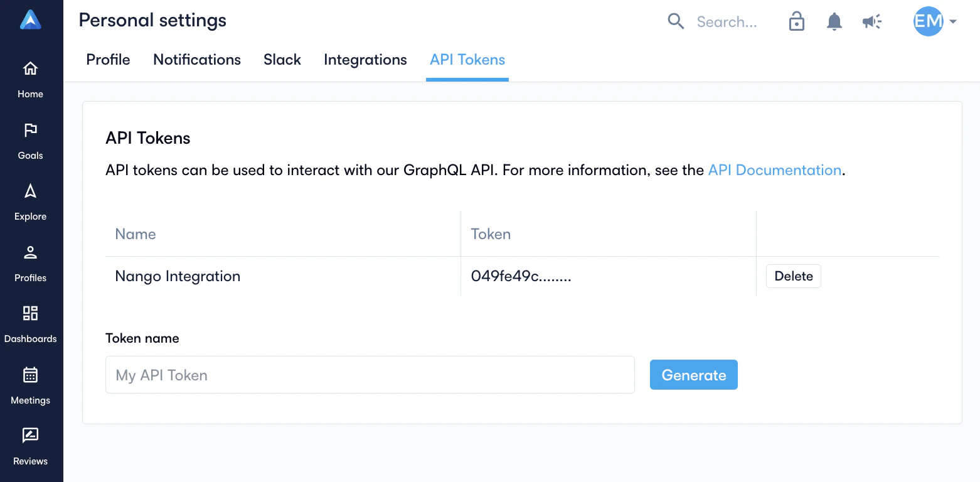Open the API Documentation link
This screenshot has height=482, width=980.
(x=774, y=170)
